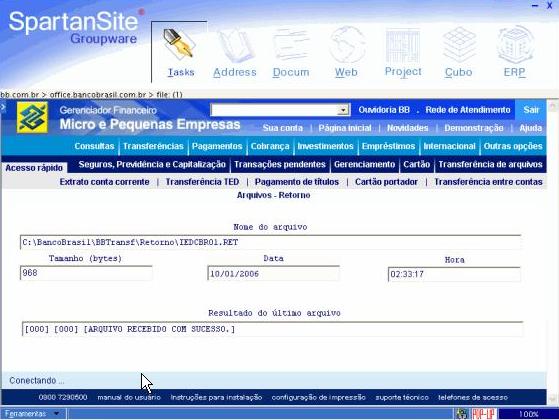Click Pagamento de títulos link
559x420 pixels.
(297, 182)
